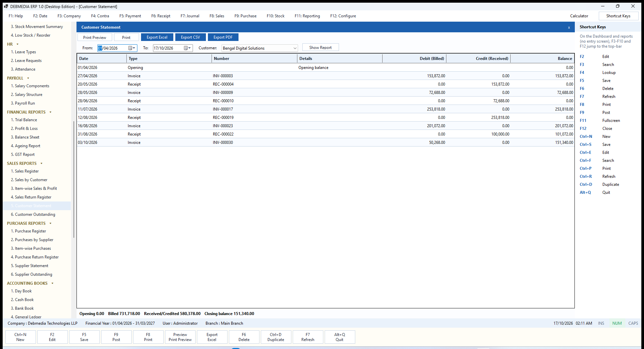Collapse the SALES REPORTS section arrow
Viewport: 644px width, 349px height.
(x=42, y=164)
